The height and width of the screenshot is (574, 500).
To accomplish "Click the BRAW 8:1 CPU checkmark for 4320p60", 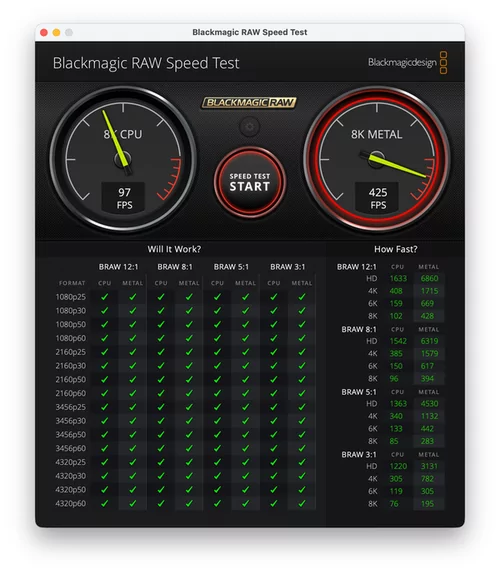I will (x=161, y=503).
